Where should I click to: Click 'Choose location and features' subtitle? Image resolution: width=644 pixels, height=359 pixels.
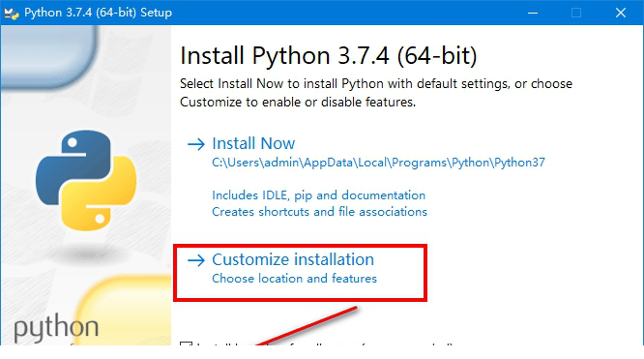tap(294, 279)
